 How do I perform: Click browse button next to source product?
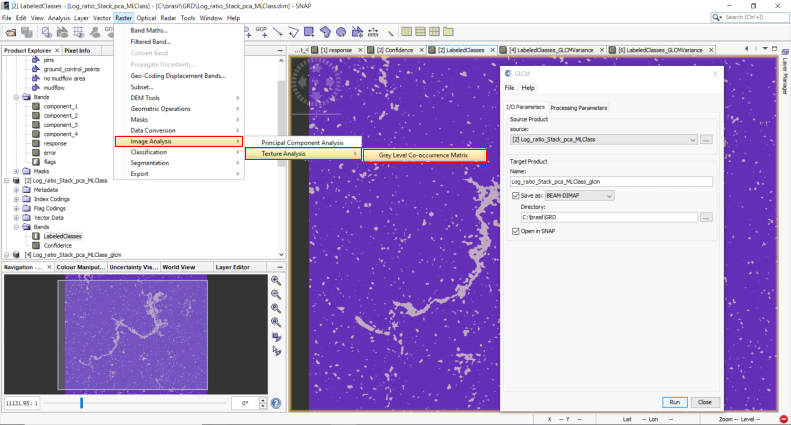(x=706, y=140)
